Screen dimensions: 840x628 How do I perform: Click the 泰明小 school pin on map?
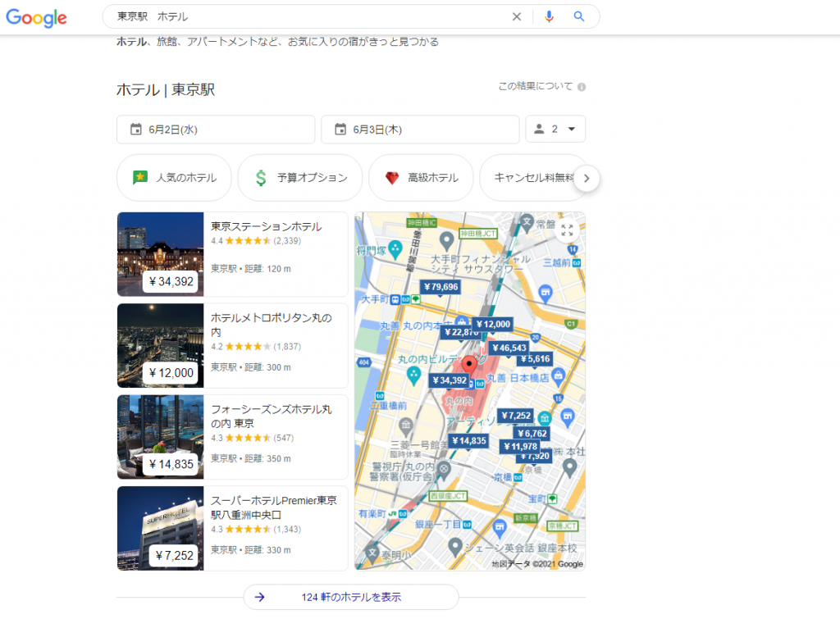pos(372,553)
